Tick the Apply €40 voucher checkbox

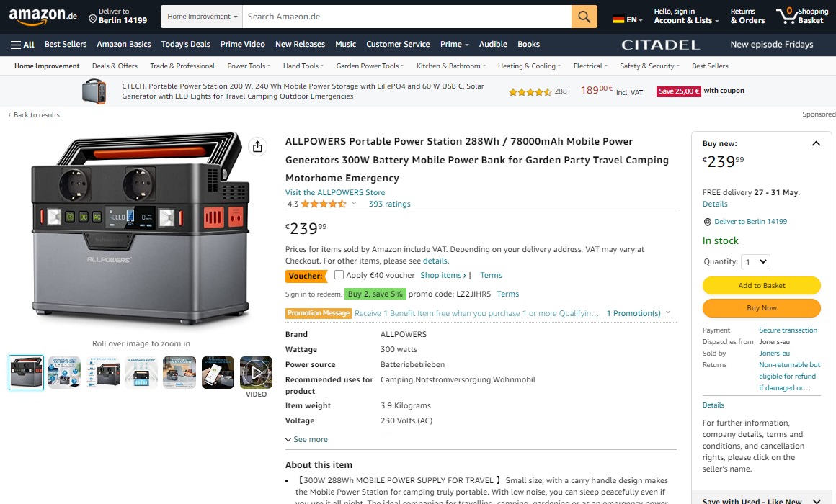(x=339, y=275)
